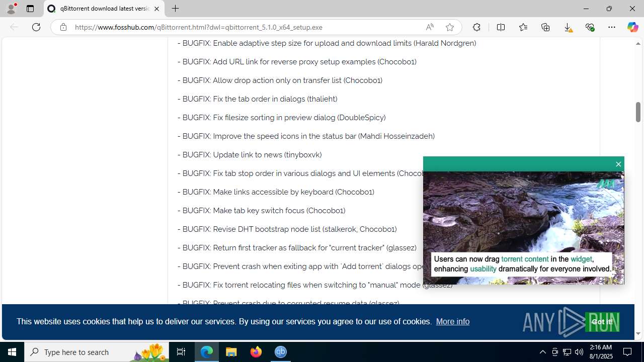The height and width of the screenshot is (362, 644).
Task: Click 'Fix filesize sorting in preview dialog' line
Action: tap(281, 118)
